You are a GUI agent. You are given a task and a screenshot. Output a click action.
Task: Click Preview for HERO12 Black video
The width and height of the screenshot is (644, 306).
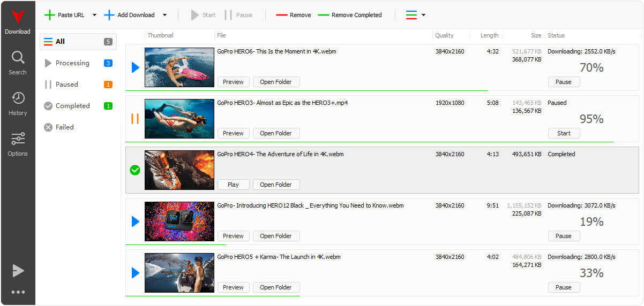[233, 236]
